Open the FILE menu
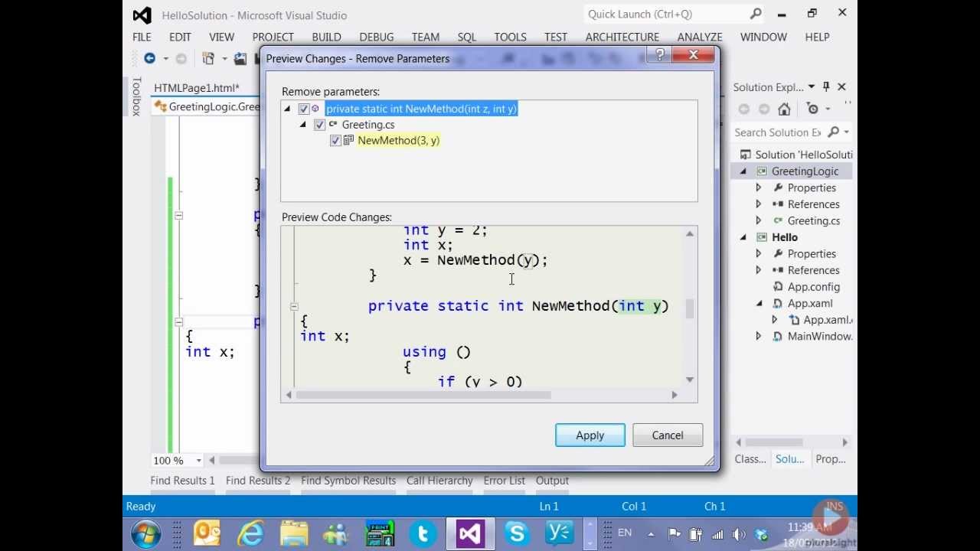980x551 pixels. click(x=142, y=37)
